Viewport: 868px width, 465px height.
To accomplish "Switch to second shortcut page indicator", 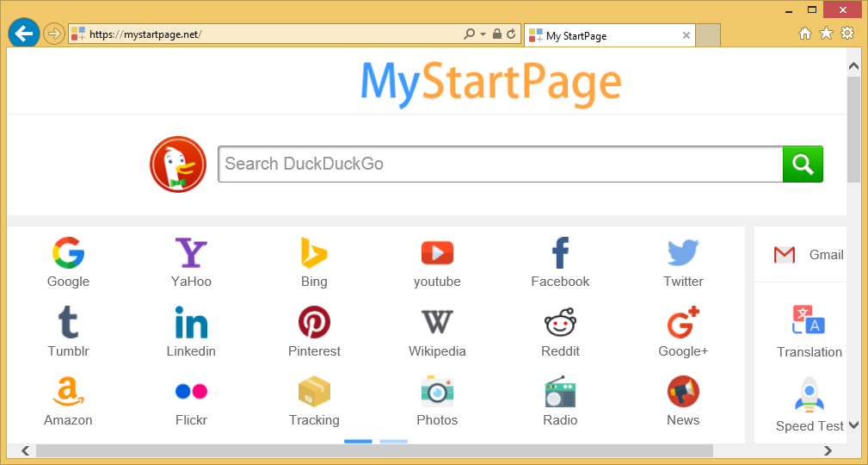I will pos(393,441).
